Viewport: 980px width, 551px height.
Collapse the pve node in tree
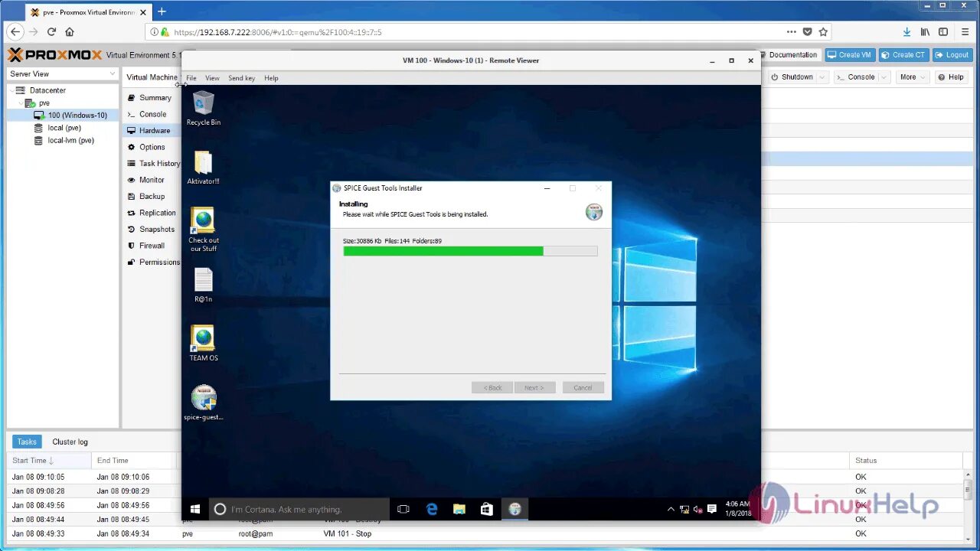click(x=21, y=103)
